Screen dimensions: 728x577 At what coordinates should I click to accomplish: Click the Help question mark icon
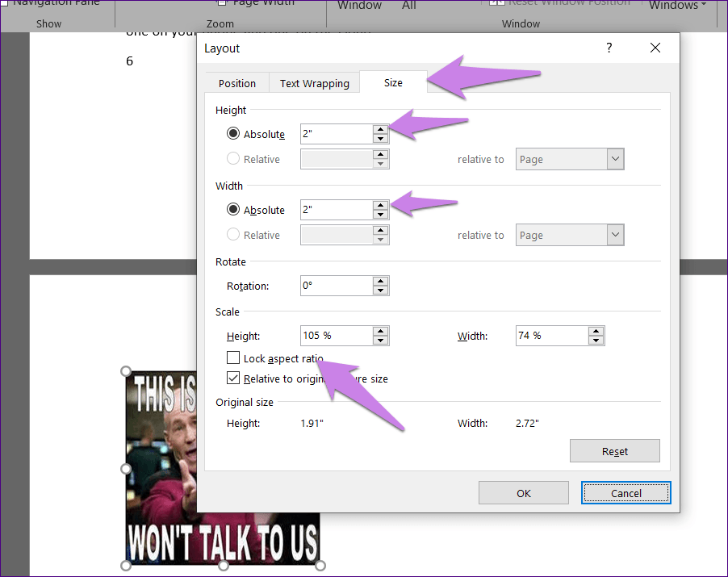tap(609, 48)
